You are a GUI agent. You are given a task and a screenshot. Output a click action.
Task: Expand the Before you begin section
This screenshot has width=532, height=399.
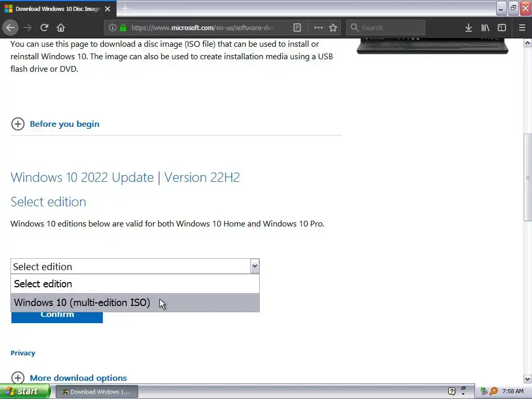click(18, 124)
